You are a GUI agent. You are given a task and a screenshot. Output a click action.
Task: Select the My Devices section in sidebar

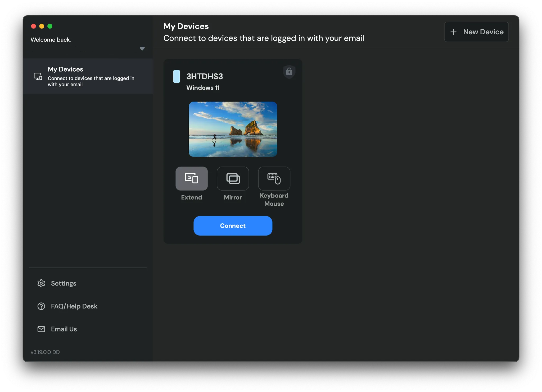pyautogui.click(x=88, y=76)
